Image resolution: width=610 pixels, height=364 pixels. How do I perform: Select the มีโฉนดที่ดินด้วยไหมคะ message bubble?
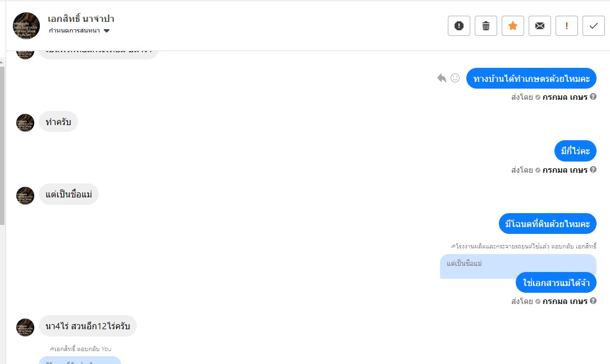[x=547, y=224]
